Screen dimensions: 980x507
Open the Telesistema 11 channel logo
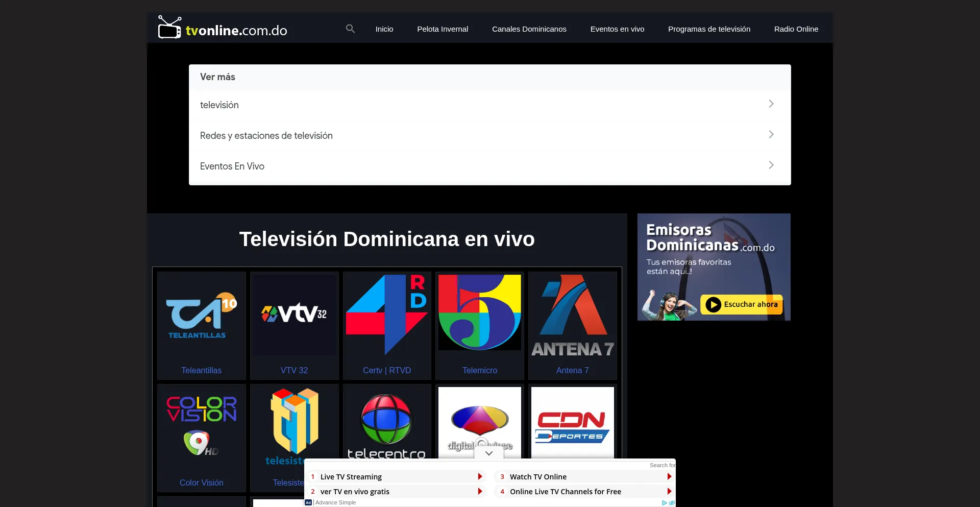point(295,427)
